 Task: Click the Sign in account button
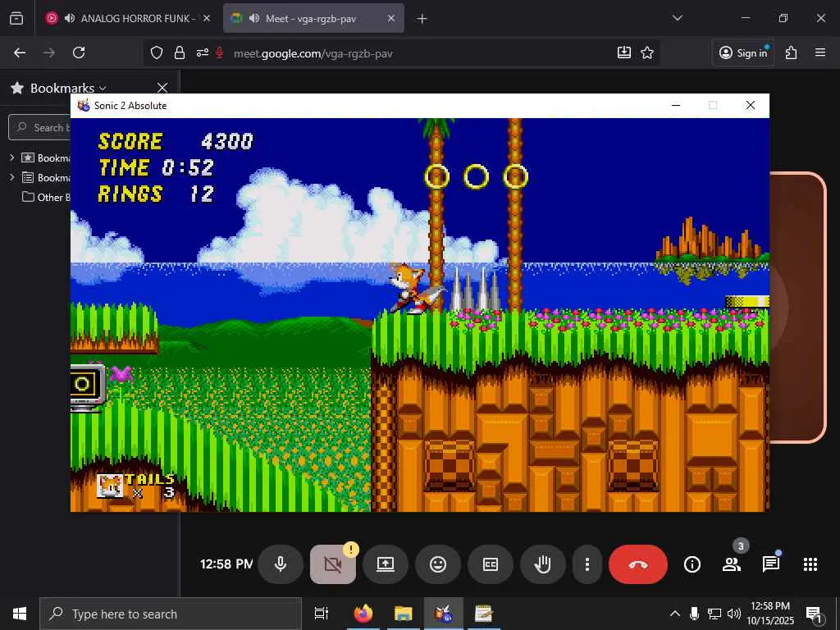click(743, 52)
